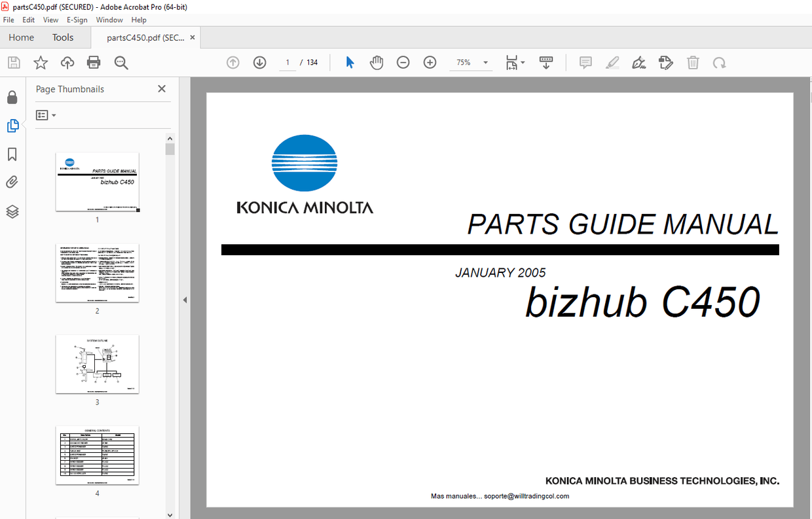Switch to the Tools tab

click(62, 37)
